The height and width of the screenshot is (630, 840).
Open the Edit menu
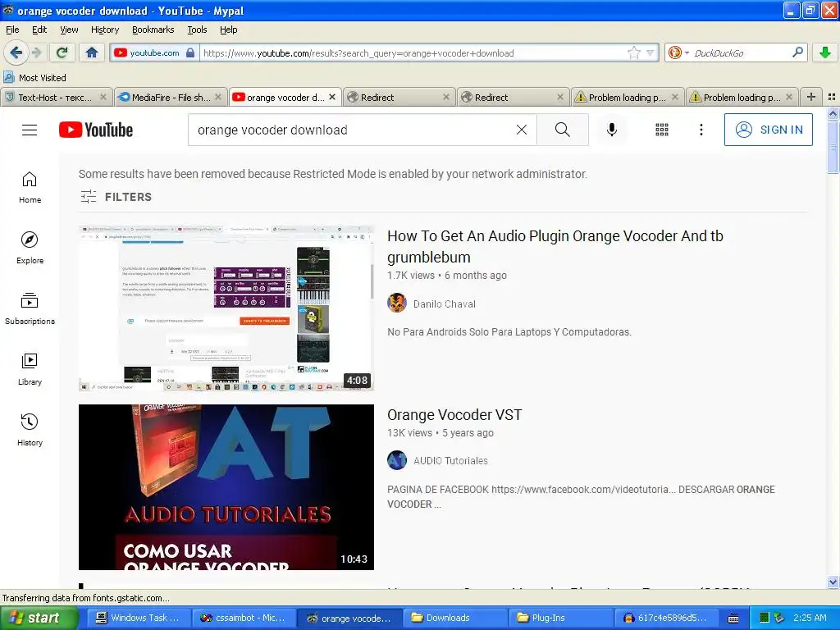pyautogui.click(x=39, y=30)
